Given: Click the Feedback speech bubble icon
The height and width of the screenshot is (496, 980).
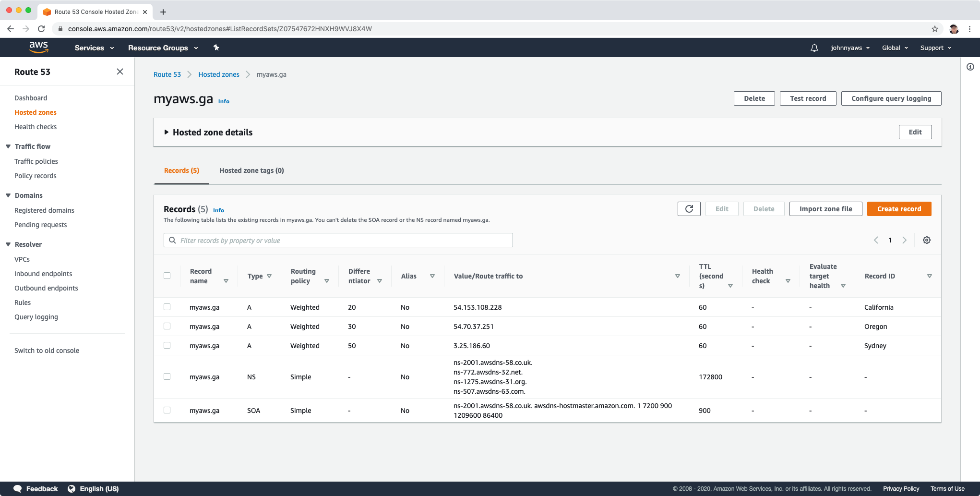Looking at the screenshot, I should click(18, 489).
